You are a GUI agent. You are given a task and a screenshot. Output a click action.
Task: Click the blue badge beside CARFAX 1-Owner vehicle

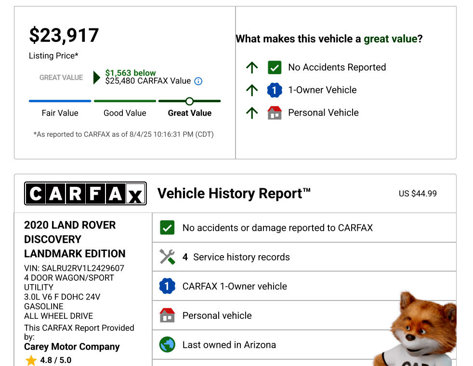click(167, 286)
